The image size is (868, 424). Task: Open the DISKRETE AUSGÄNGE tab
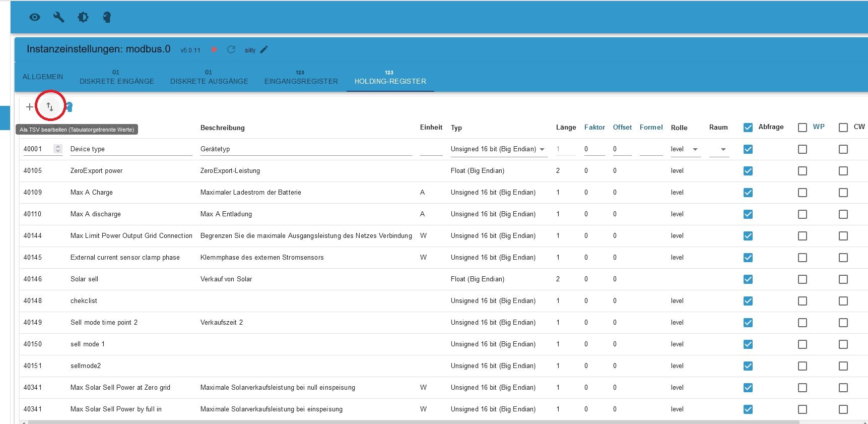tap(209, 77)
